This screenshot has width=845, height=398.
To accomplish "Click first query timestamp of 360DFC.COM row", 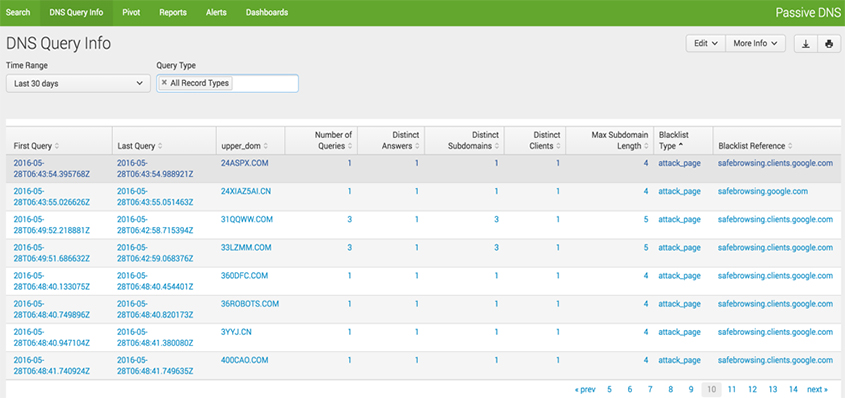I will [x=52, y=281].
